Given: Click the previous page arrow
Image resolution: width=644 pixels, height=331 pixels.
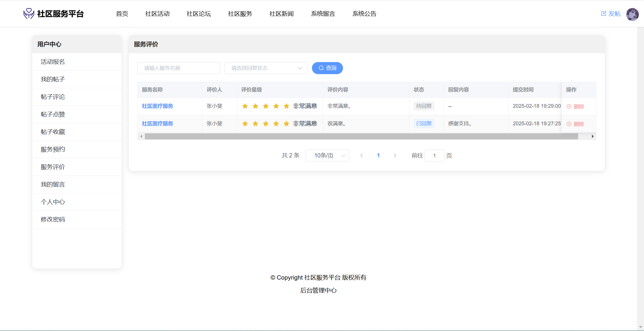Looking at the screenshot, I should (x=362, y=155).
